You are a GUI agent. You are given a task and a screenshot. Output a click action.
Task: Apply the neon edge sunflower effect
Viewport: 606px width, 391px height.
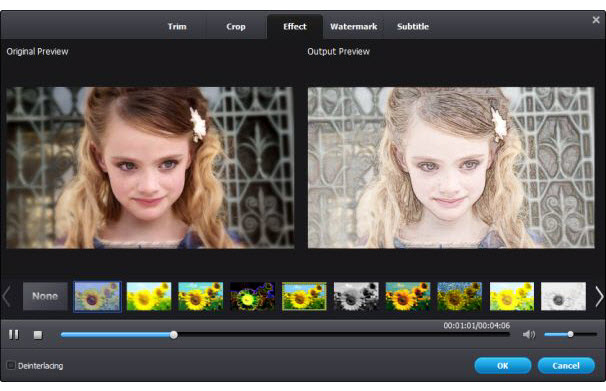(252, 296)
